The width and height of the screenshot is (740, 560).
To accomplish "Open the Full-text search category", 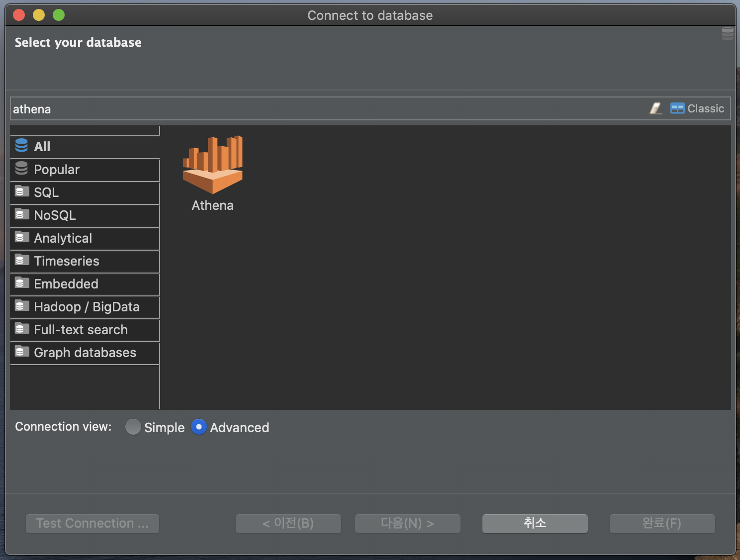I will (x=85, y=330).
